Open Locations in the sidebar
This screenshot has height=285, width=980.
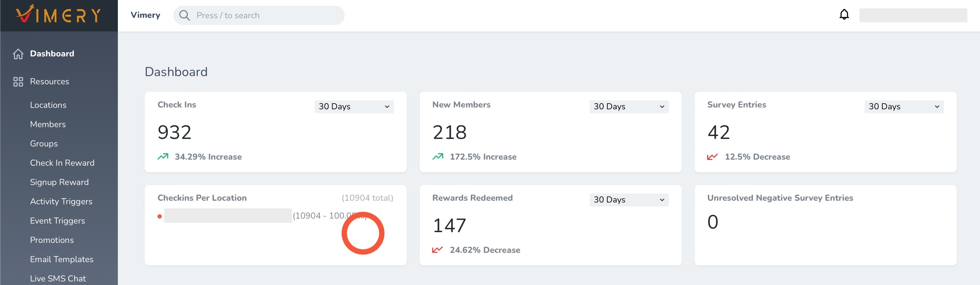(48, 105)
